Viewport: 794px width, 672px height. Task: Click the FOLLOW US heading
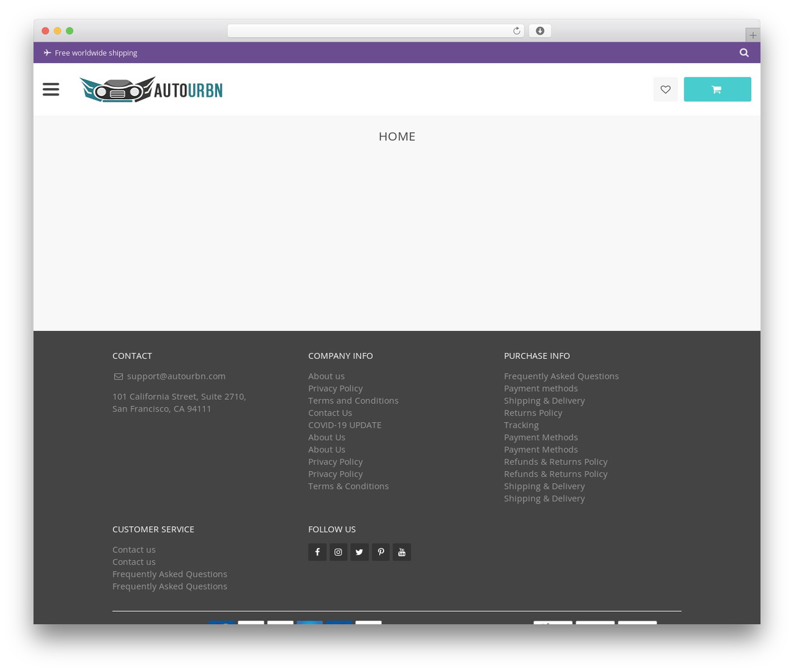(332, 529)
